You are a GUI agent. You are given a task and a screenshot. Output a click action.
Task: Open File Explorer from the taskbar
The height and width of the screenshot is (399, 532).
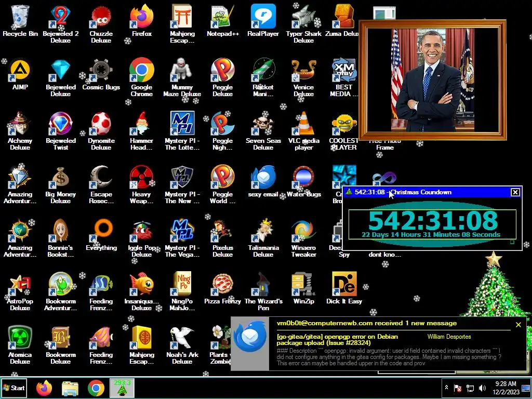(x=70, y=388)
